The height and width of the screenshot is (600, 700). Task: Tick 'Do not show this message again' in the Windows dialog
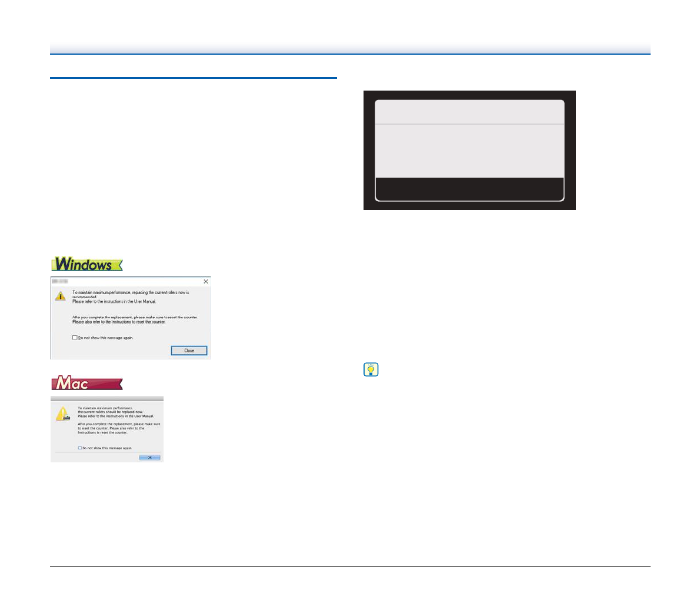75,338
